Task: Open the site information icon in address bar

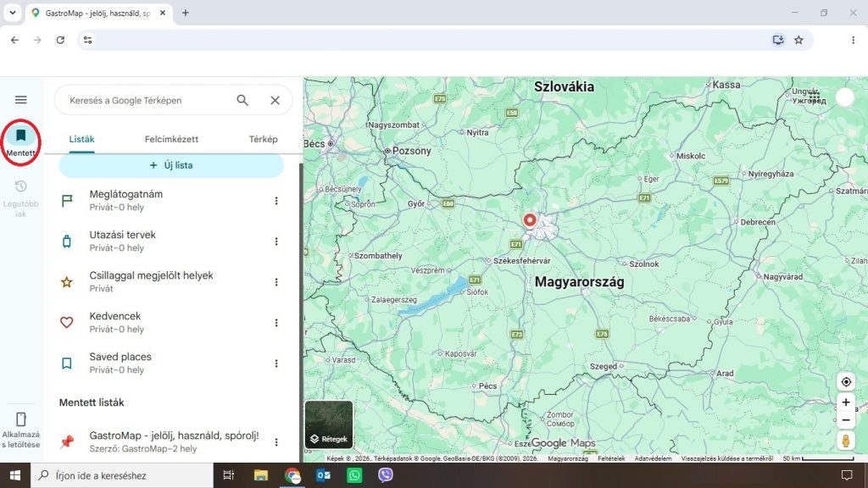Action: (x=87, y=40)
